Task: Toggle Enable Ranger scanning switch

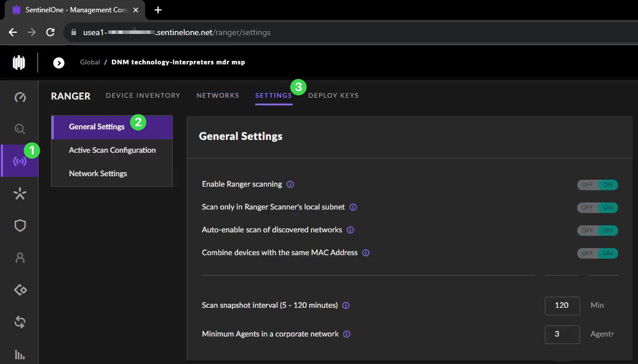Action: click(x=597, y=185)
